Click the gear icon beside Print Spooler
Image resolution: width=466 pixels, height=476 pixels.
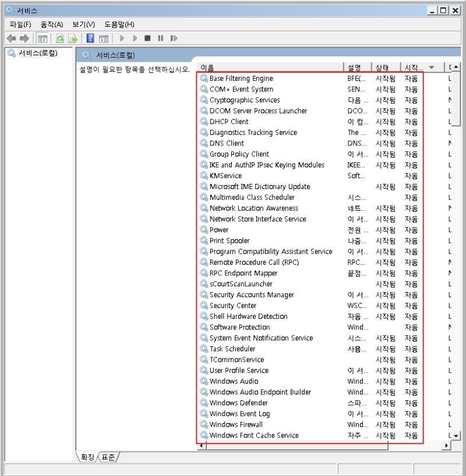(x=204, y=240)
